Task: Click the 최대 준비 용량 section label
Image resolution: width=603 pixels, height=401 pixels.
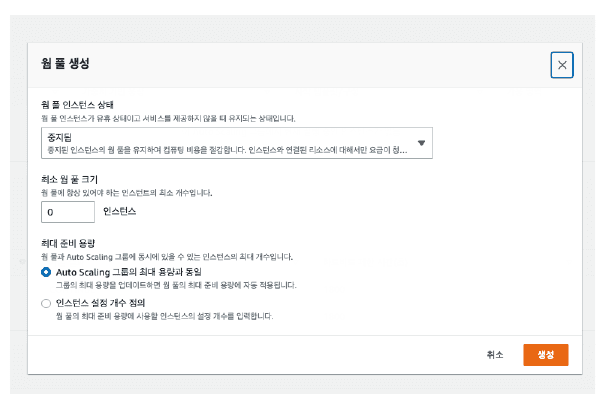Action: [67, 244]
